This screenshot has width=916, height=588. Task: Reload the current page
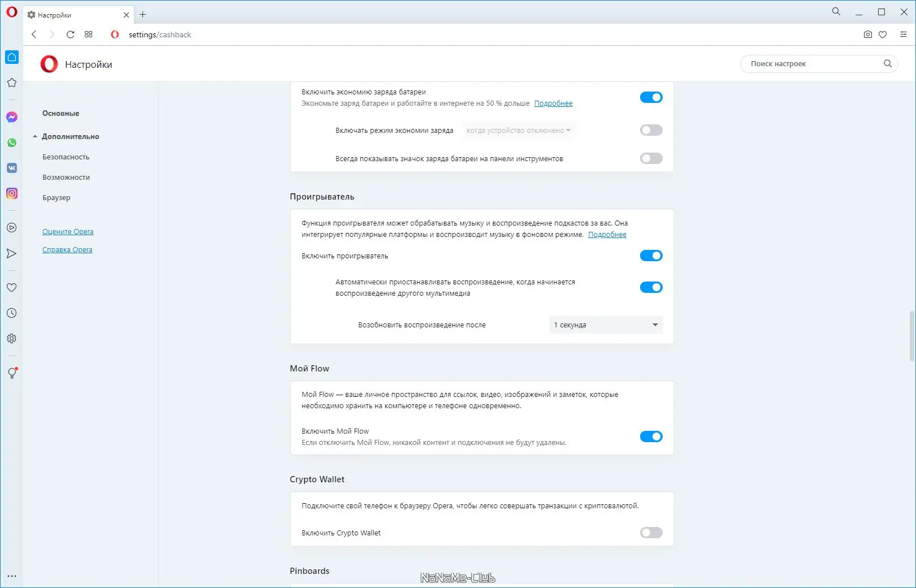[70, 34]
